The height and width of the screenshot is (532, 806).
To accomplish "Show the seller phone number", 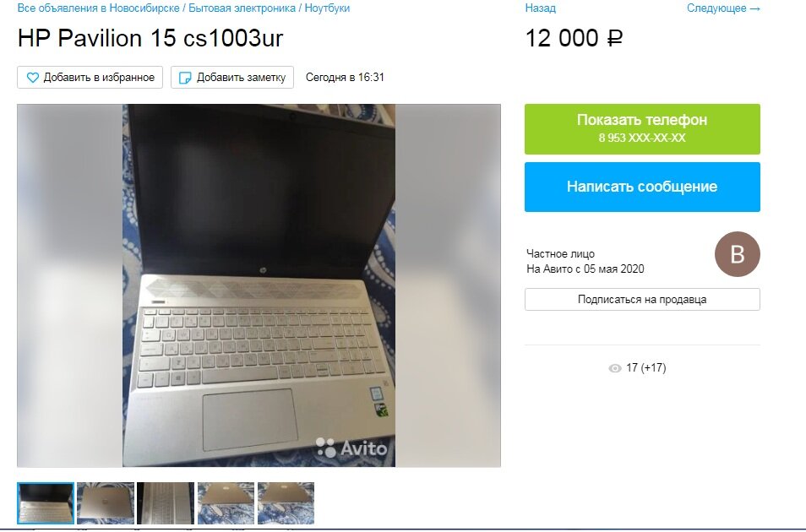I will pos(642,128).
